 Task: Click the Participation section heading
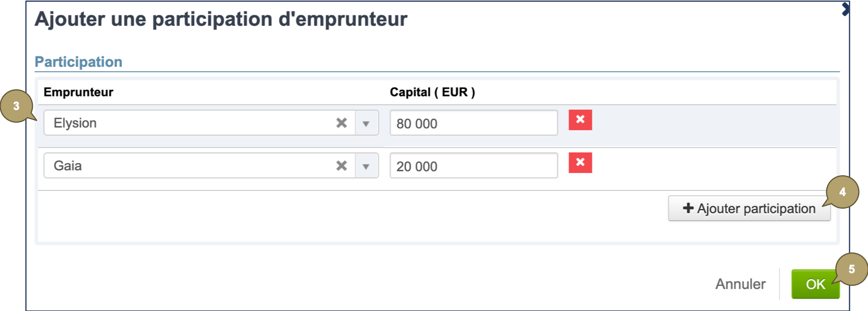(78, 62)
